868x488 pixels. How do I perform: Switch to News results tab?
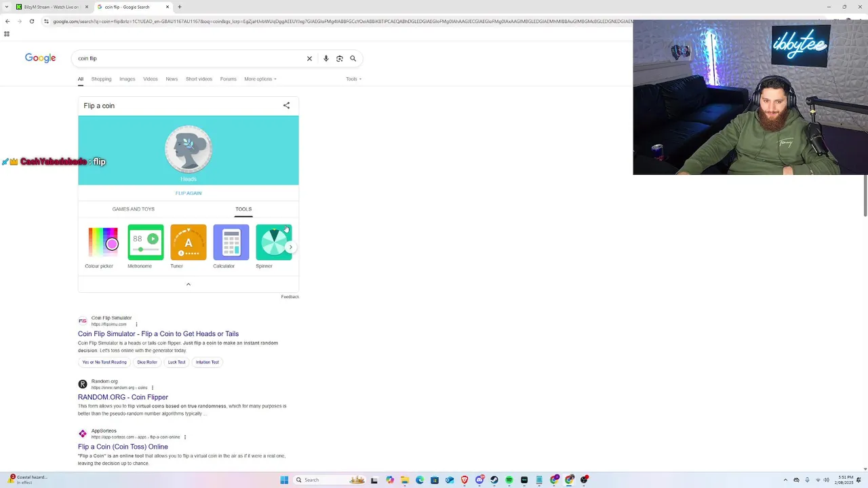point(172,79)
